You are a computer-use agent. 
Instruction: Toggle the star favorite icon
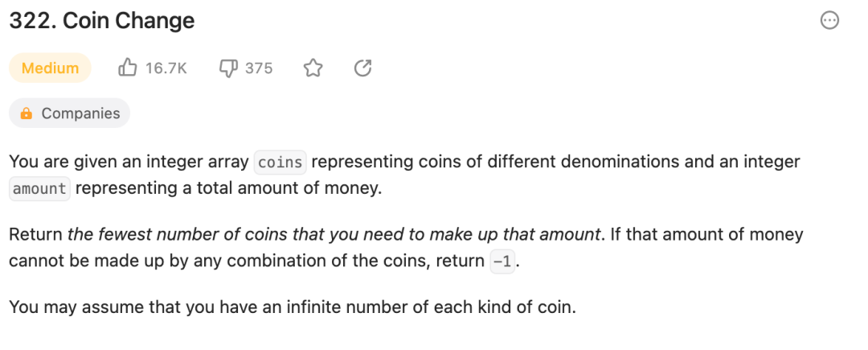[313, 68]
